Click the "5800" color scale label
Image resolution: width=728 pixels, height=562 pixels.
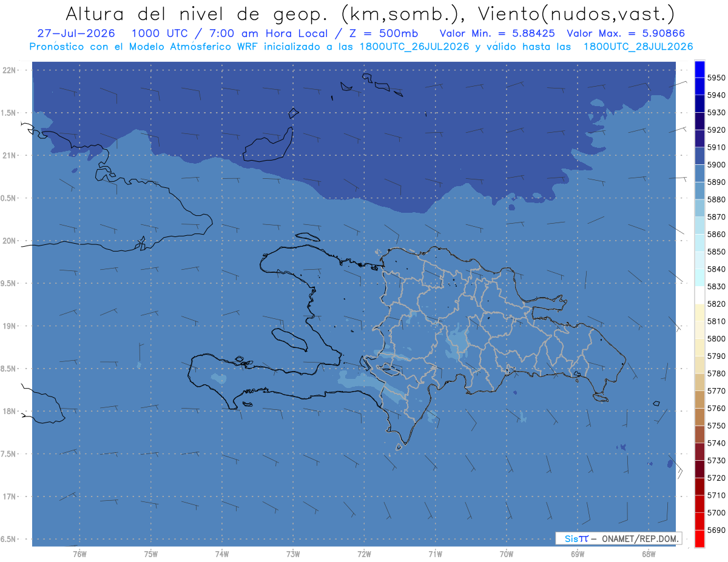click(716, 338)
